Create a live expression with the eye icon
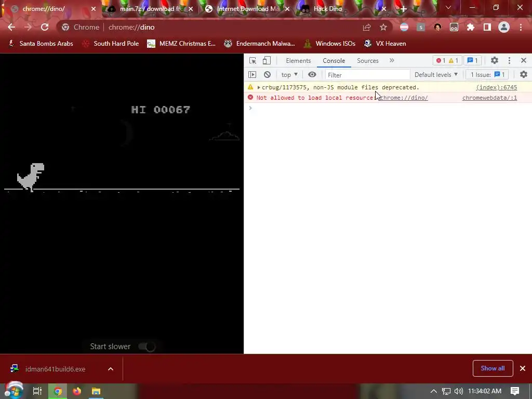Viewport: 532px width, 399px height. pos(312,75)
